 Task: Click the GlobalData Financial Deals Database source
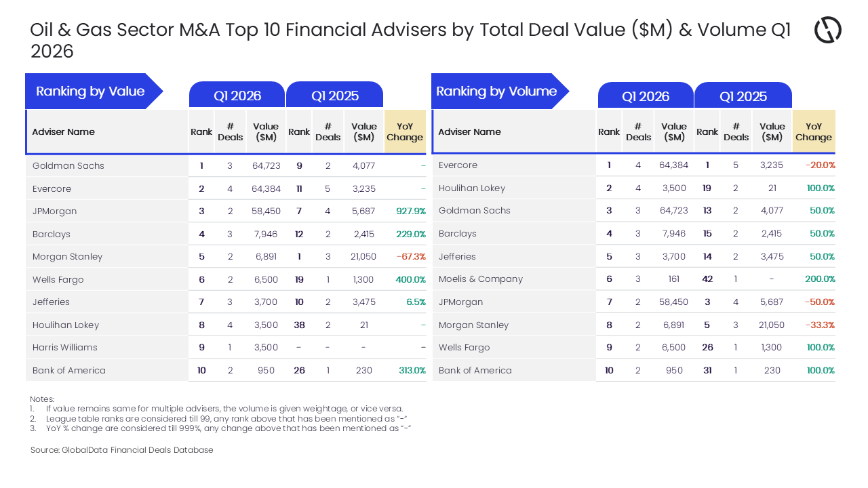[x=122, y=450]
